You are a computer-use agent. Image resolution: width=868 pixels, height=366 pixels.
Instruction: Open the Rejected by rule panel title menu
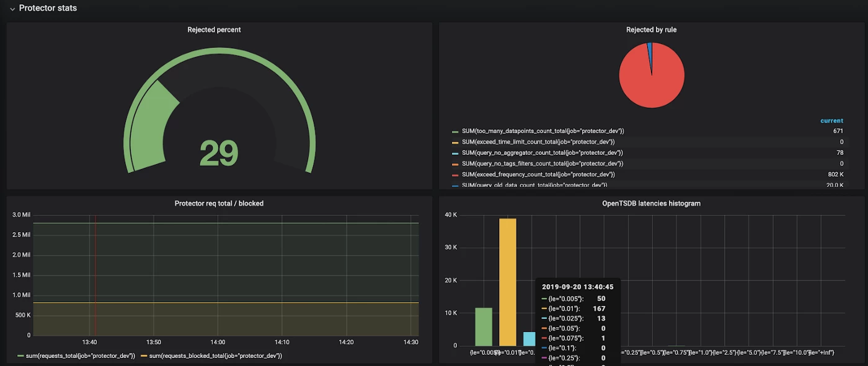(x=652, y=30)
